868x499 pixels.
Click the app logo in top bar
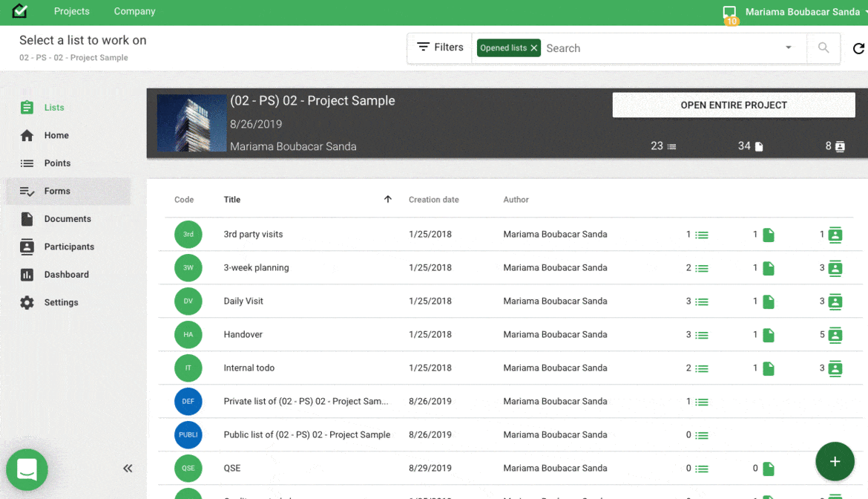click(x=20, y=12)
